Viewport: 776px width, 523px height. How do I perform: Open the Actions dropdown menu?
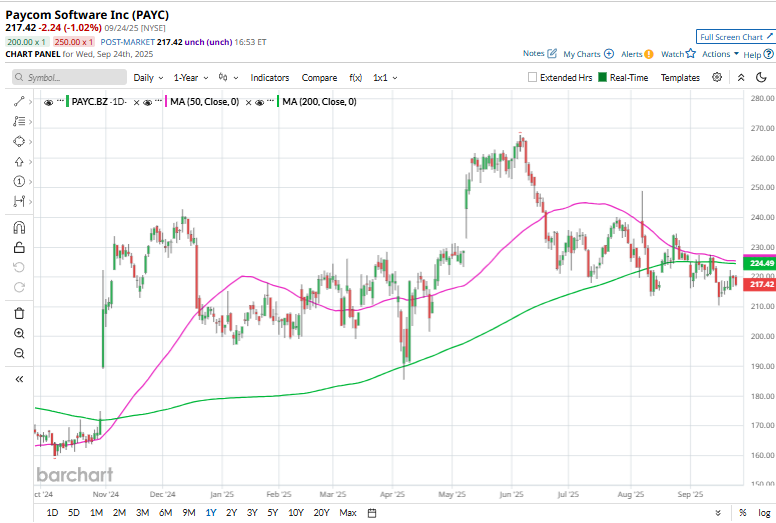click(719, 54)
